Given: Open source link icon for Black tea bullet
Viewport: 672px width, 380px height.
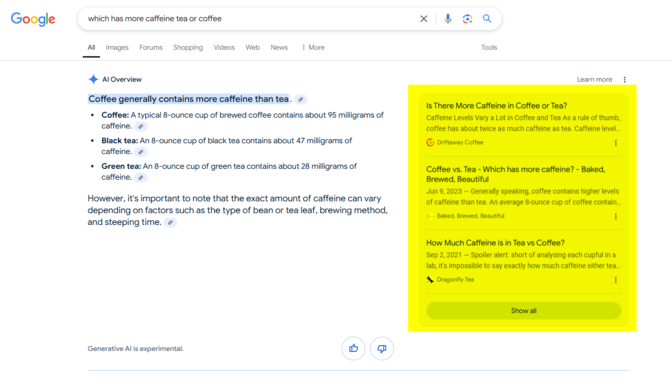Looking at the screenshot, I should click(x=141, y=152).
